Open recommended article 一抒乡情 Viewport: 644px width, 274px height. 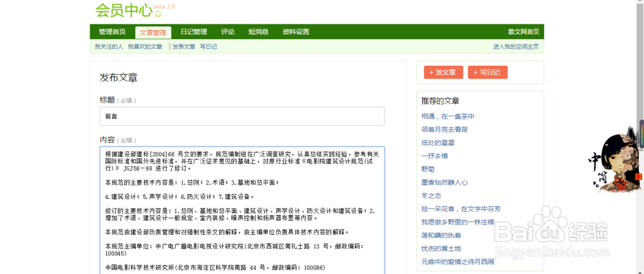(435, 156)
